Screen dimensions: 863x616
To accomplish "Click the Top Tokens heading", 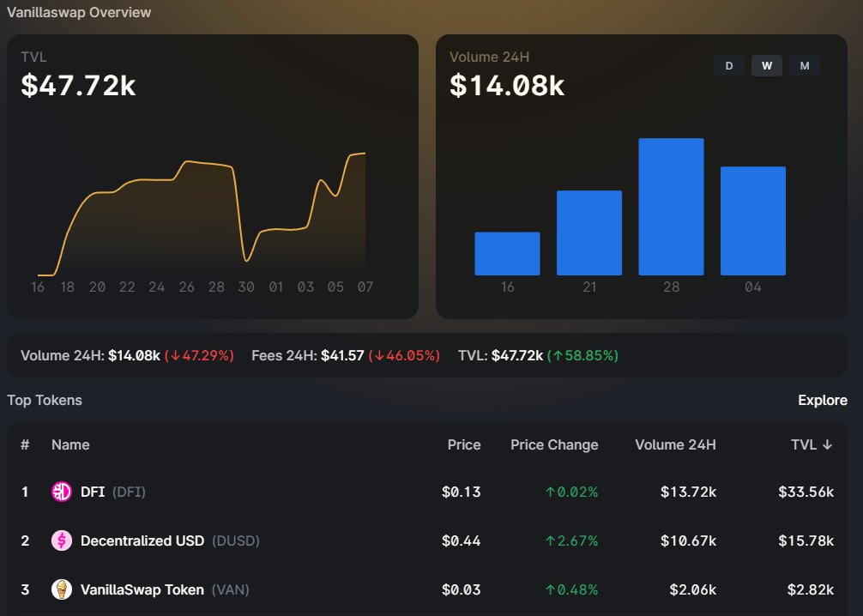I will click(45, 400).
